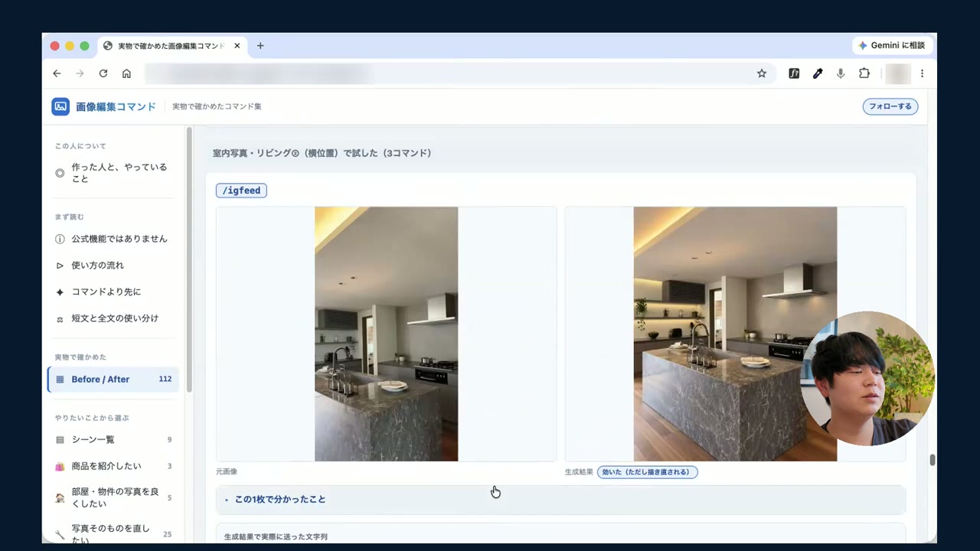Click the sidebar scrollbar thumb
980x551 pixels.
pos(189,260)
